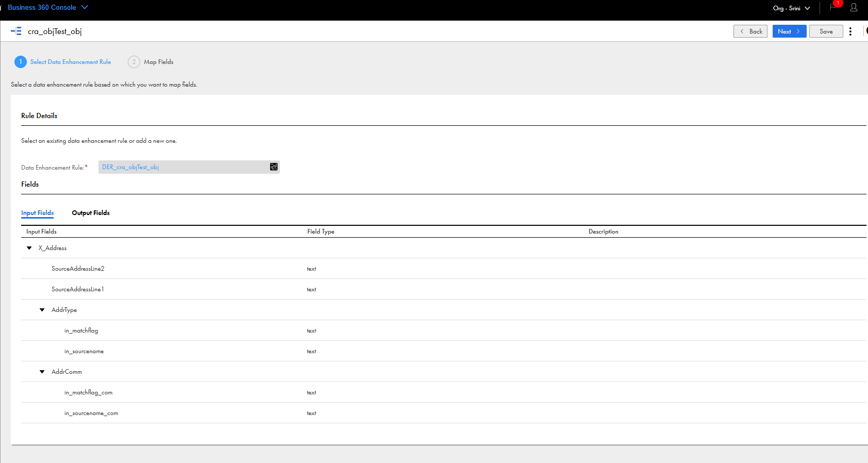Select the in_matchflag_com field row
Image resolution: width=868 pixels, height=463 pixels.
[444, 392]
